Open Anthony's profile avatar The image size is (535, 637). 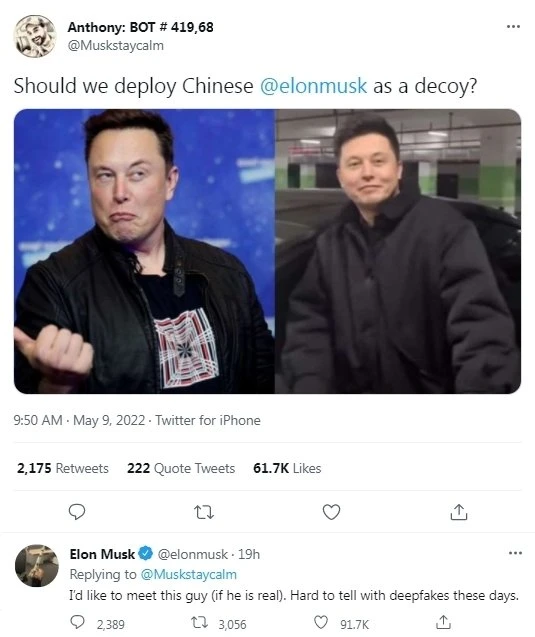coord(35,36)
